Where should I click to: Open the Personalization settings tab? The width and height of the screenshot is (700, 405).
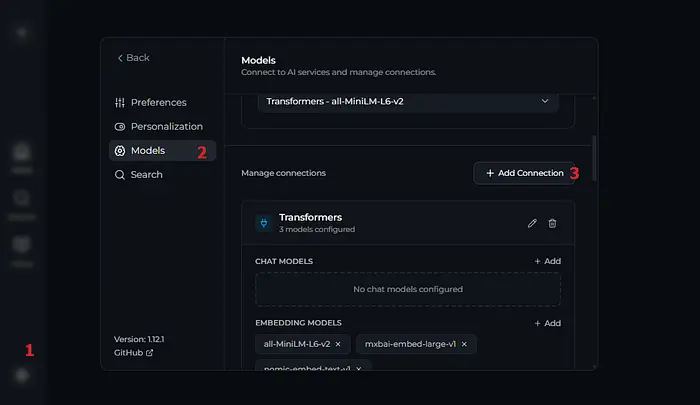click(166, 127)
